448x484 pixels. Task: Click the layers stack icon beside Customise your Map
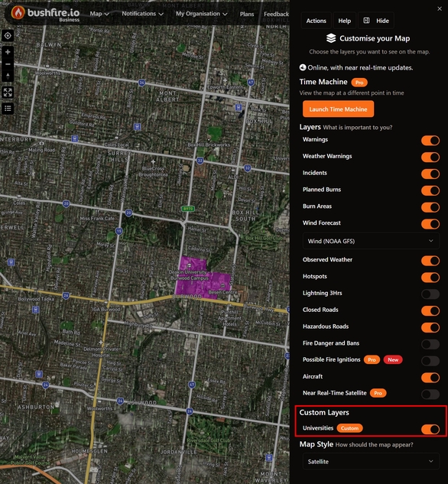click(331, 38)
